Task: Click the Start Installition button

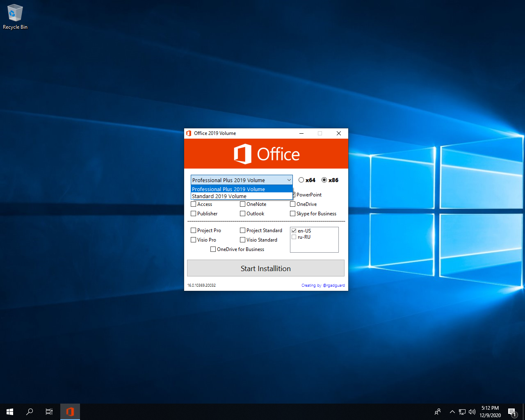Action: click(x=266, y=268)
